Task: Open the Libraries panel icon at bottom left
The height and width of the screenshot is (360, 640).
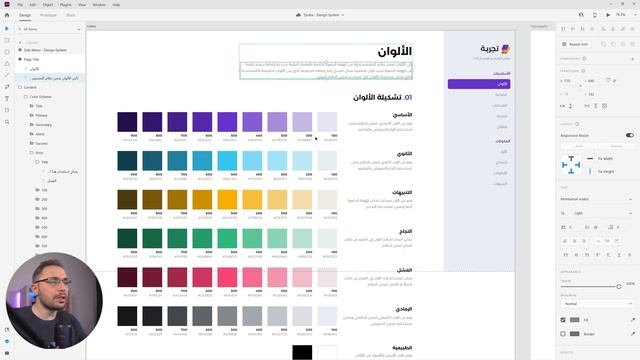Action: [x=7, y=330]
